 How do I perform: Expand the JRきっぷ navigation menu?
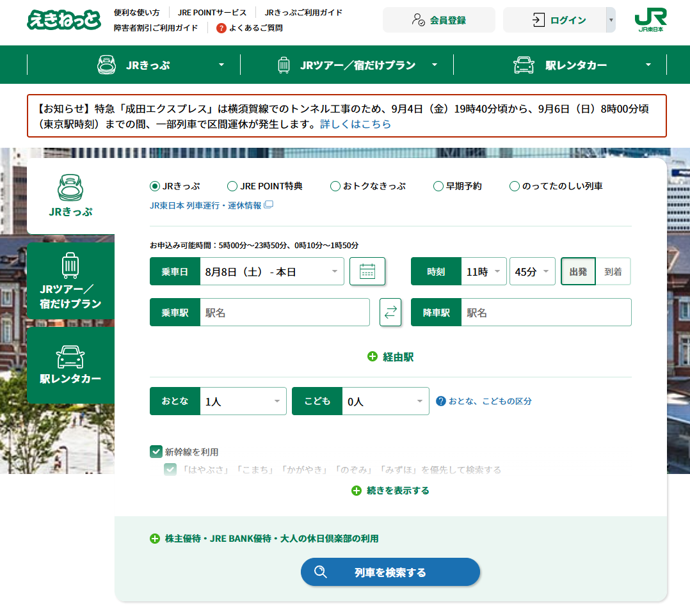[221, 65]
